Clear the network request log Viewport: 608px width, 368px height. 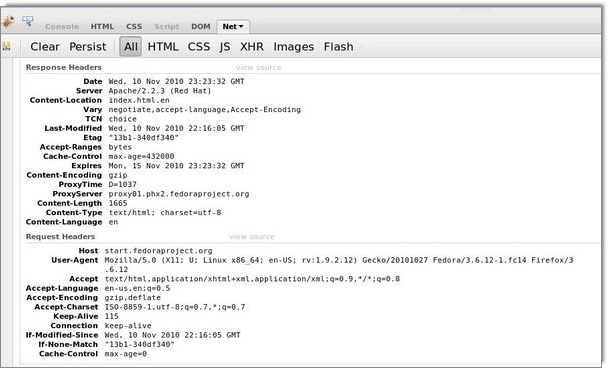click(45, 47)
